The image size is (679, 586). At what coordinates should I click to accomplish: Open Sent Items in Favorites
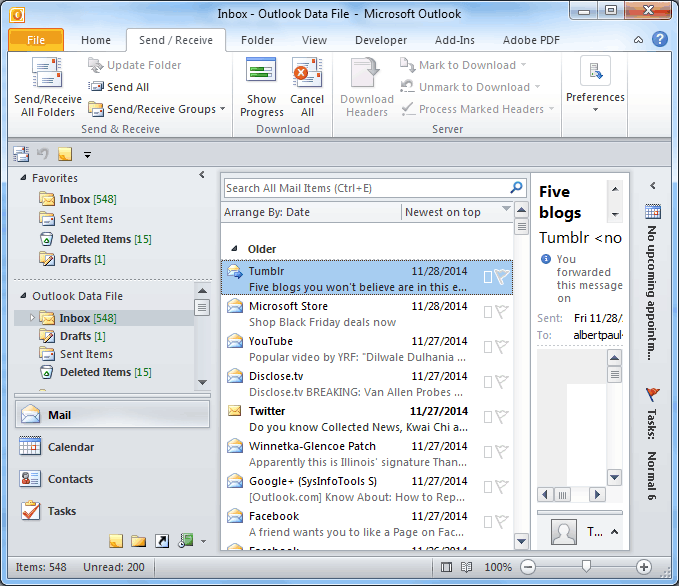(86, 219)
